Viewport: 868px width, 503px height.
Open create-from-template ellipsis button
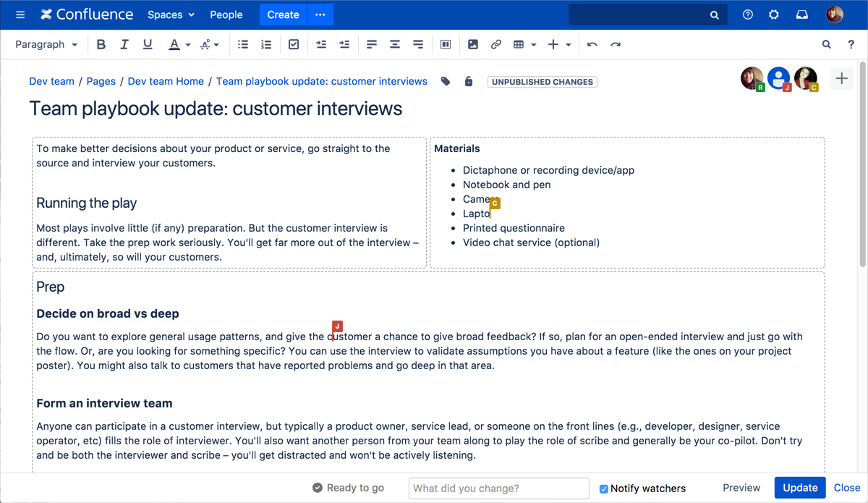tap(320, 14)
